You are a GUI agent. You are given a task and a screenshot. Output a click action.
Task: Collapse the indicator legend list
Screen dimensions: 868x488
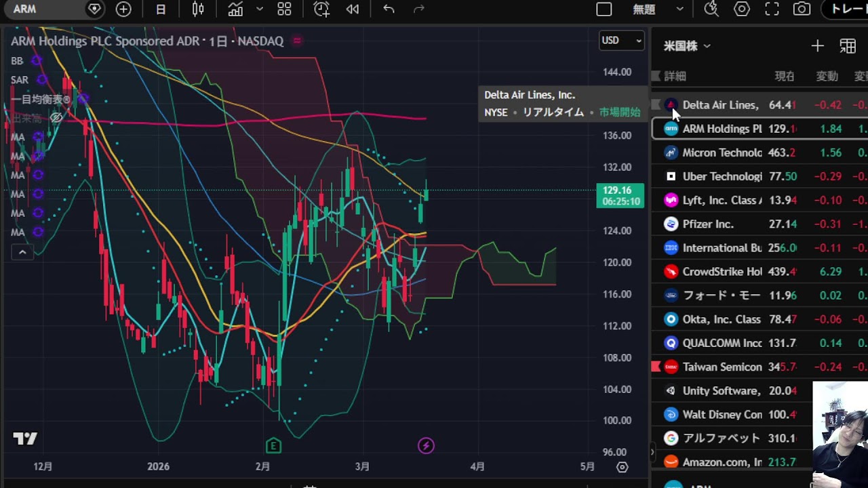[x=22, y=252]
